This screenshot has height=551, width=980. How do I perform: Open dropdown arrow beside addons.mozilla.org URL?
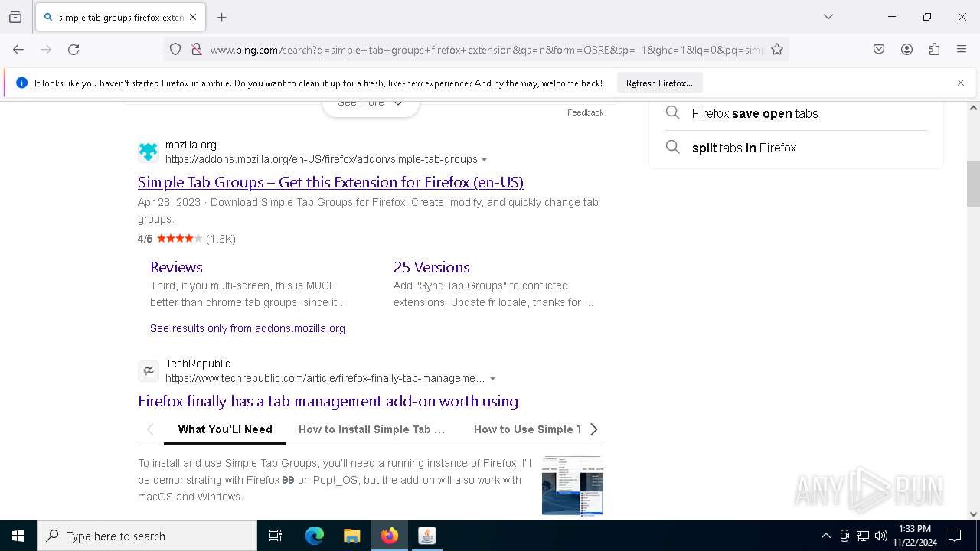click(x=484, y=160)
